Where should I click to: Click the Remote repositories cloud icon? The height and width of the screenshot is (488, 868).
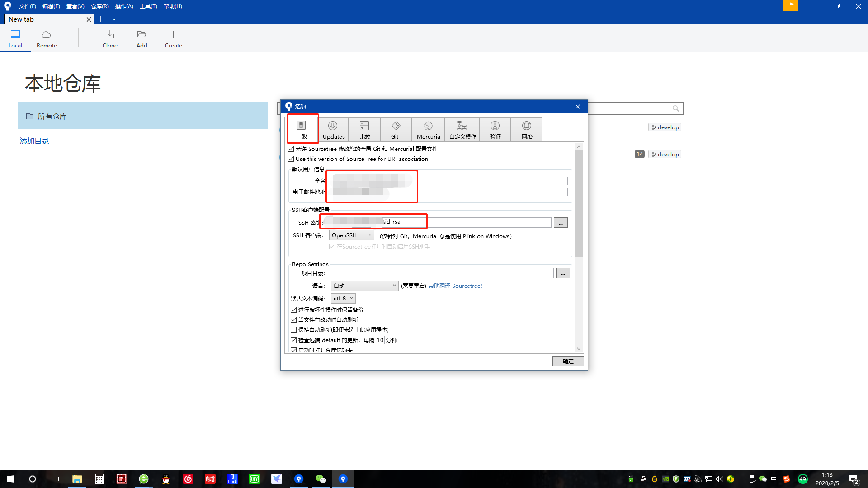coord(47,39)
